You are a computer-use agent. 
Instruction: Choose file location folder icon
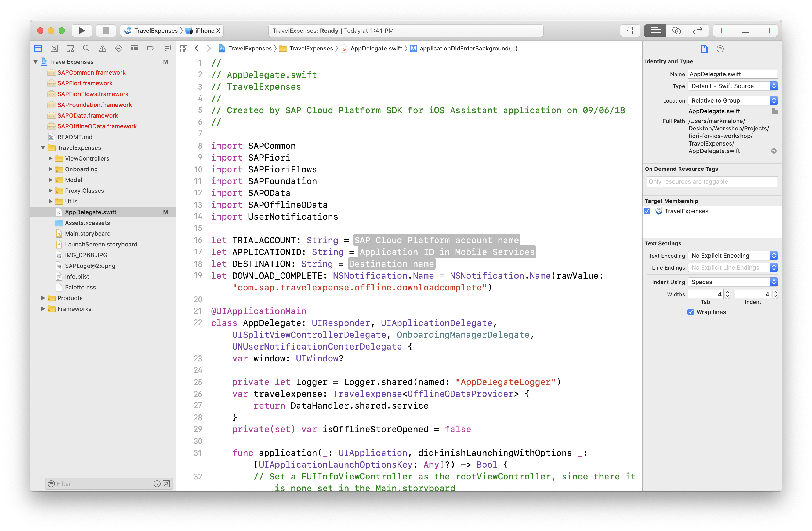tap(775, 111)
